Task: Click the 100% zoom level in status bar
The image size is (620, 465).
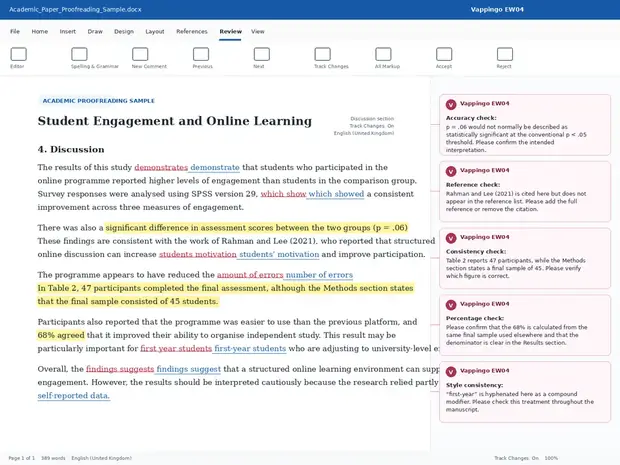Action: coord(551,458)
